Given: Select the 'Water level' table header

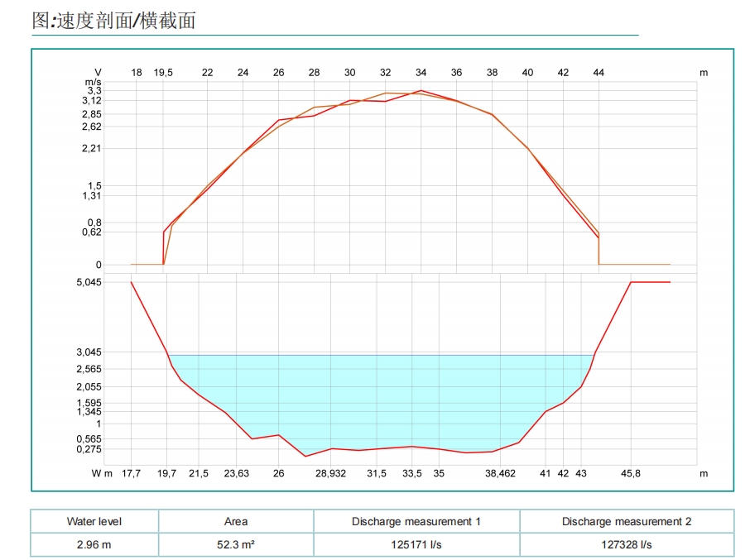Looking at the screenshot, I should pyautogui.click(x=94, y=521).
